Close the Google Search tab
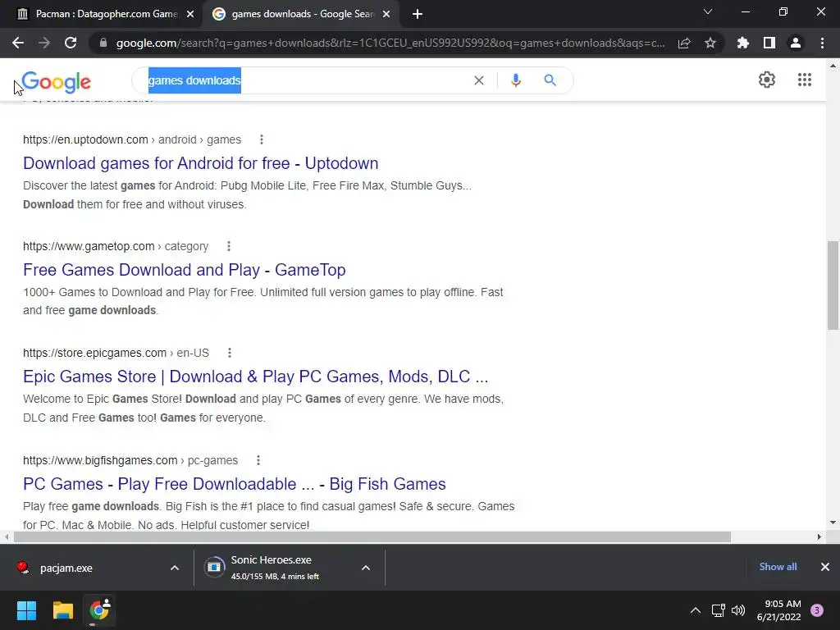The image size is (840, 630). coord(386,15)
